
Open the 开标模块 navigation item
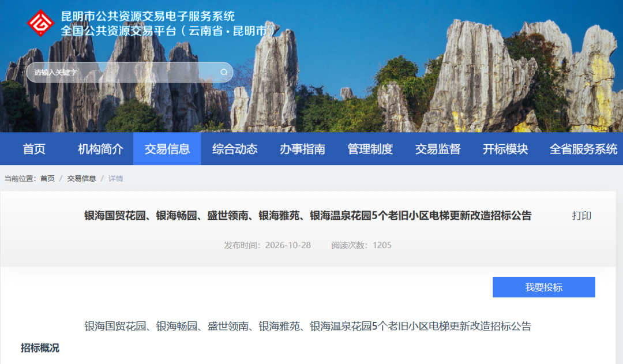pos(505,149)
